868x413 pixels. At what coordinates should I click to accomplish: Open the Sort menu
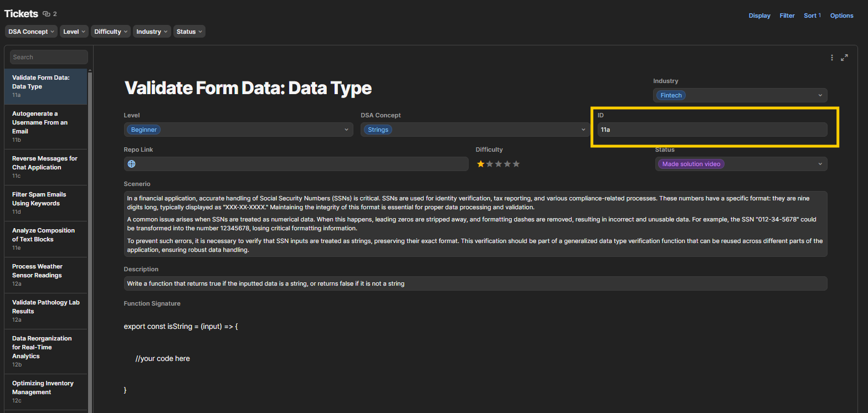pyautogui.click(x=811, y=16)
